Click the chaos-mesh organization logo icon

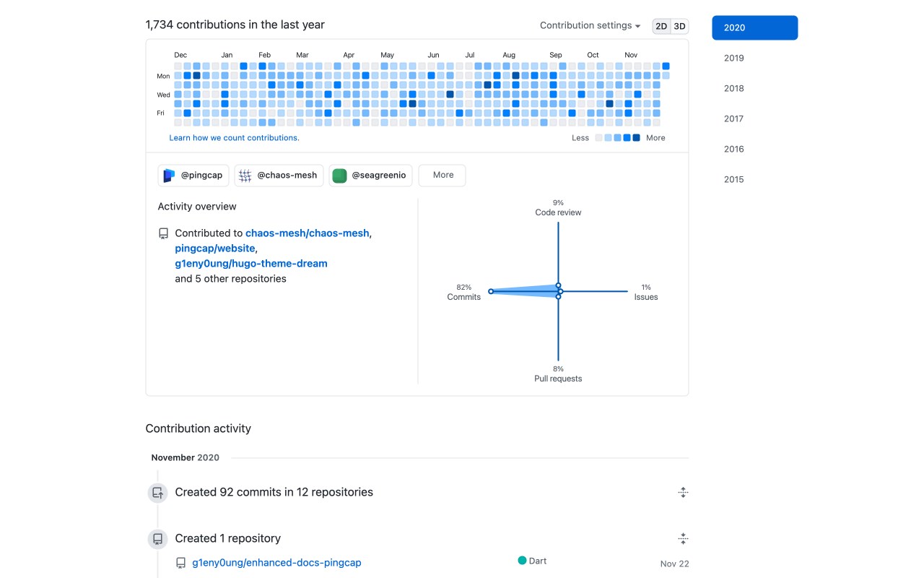[x=245, y=176]
